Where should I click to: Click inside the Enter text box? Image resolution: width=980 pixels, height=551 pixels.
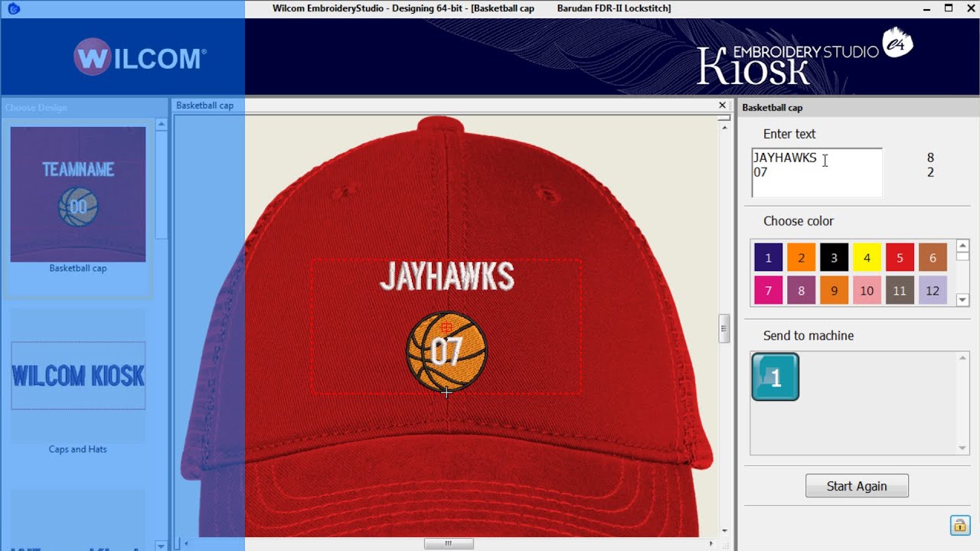click(817, 173)
